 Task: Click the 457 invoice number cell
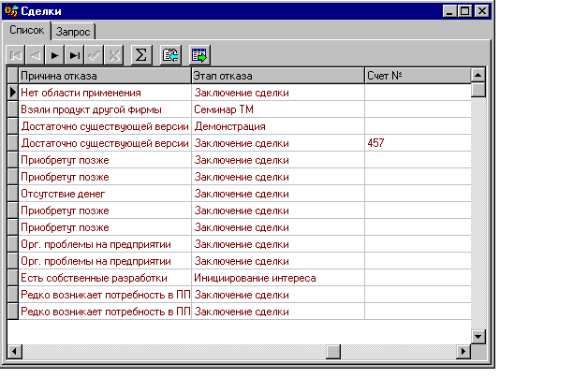tap(418, 143)
